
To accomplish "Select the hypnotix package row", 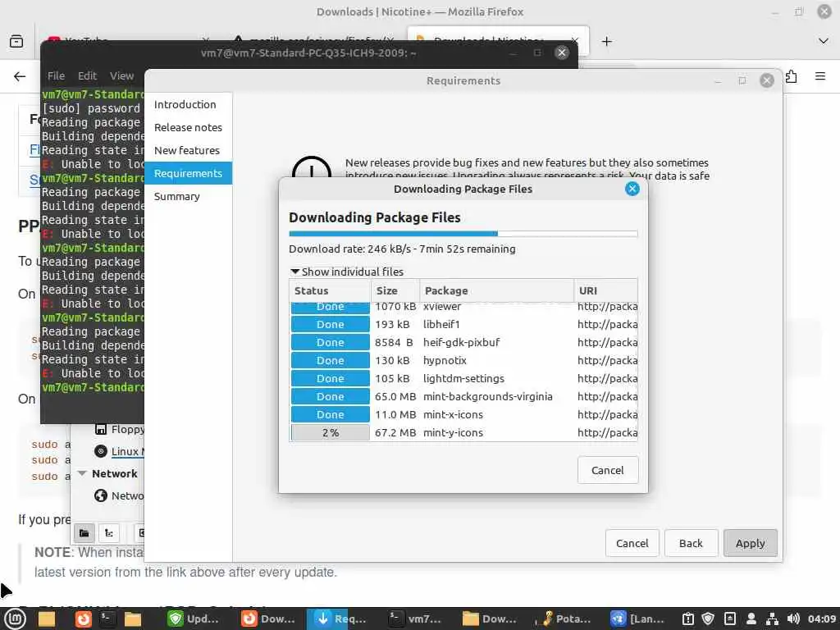I will 463,361.
